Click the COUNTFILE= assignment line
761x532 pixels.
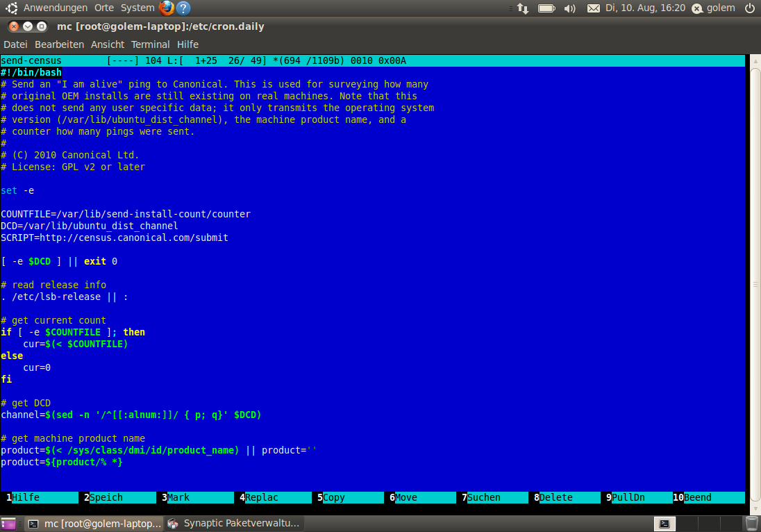point(126,214)
